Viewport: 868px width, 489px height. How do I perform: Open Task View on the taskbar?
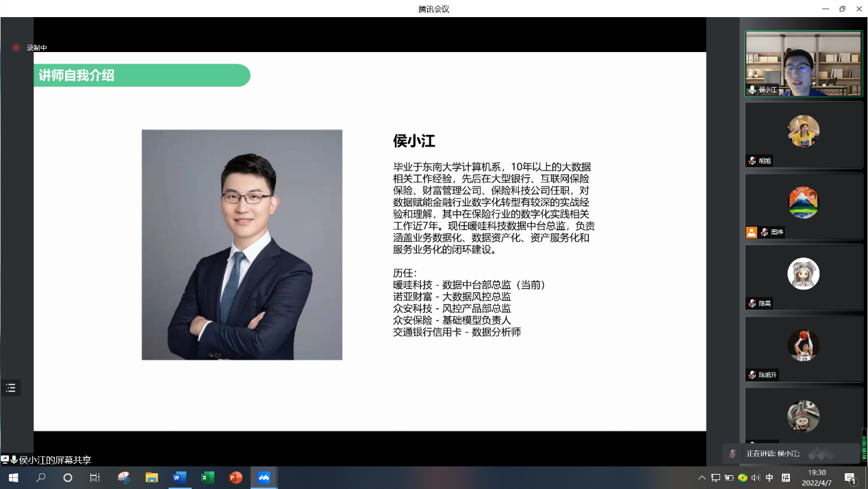click(94, 477)
